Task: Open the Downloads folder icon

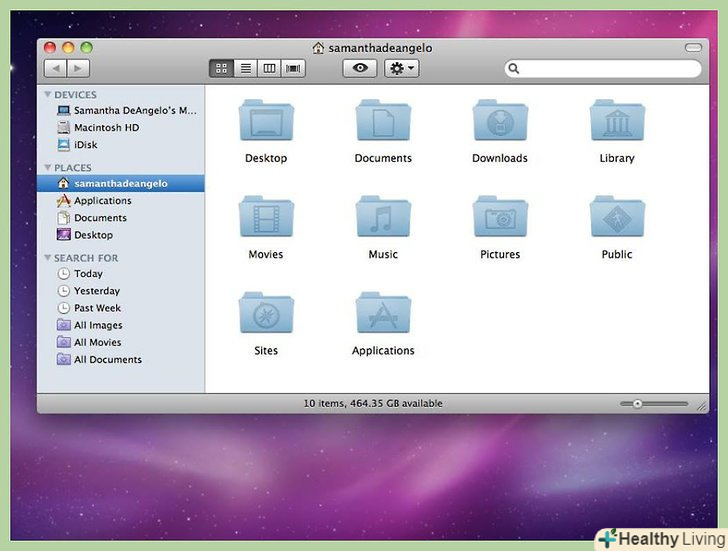Action: [x=500, y=122]
